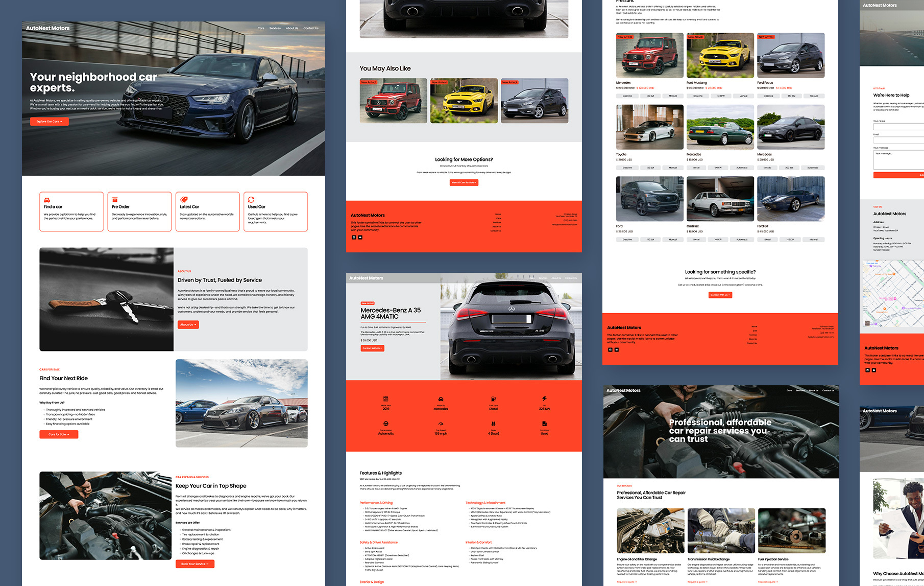Open Cars in the services page navigation
The image size is (924, 586).
[x=789, y=390]
